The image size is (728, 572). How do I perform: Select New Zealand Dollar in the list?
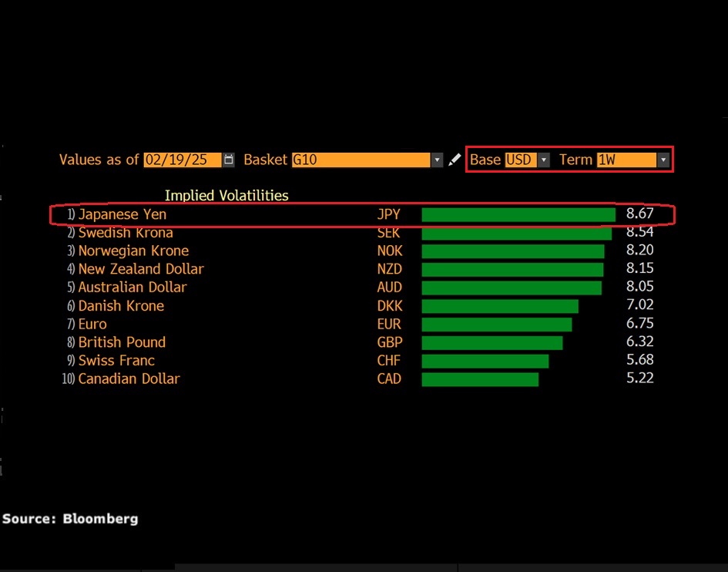[140, 269]
